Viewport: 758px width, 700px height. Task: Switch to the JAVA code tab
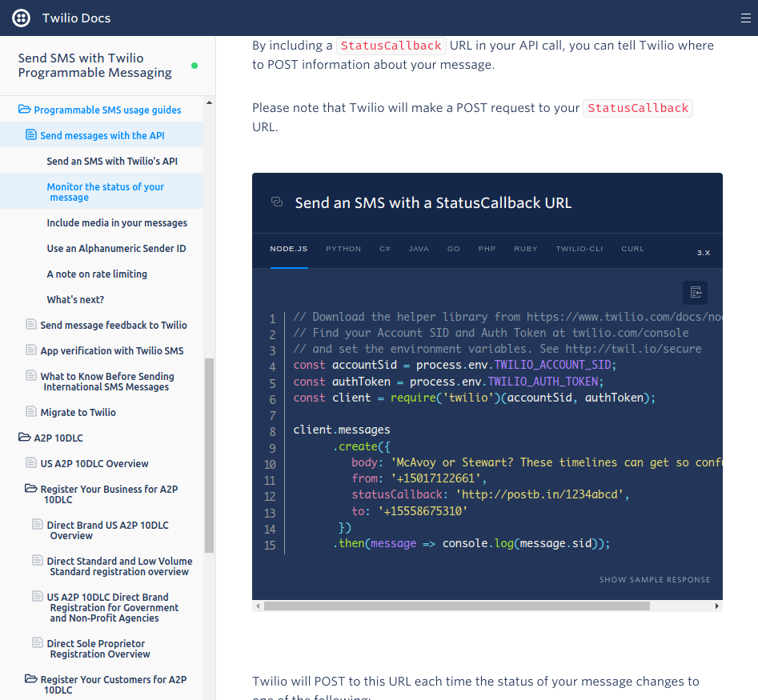419,249
